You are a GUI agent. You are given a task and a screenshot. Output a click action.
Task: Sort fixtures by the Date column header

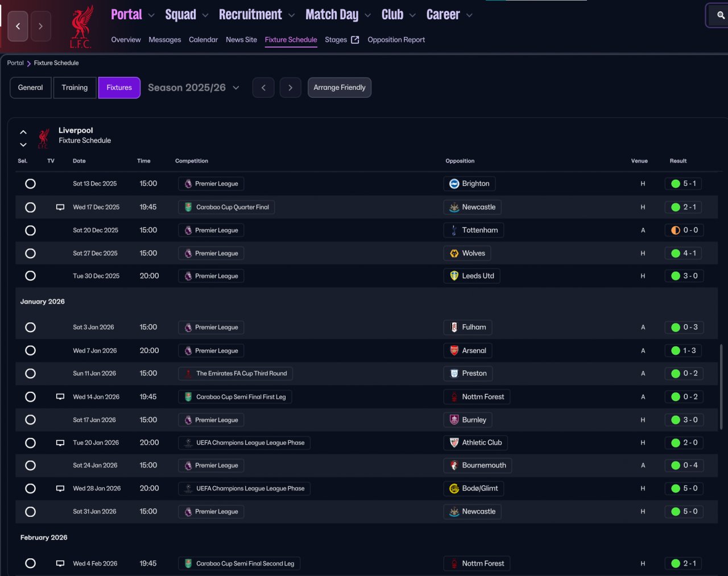click(79, 161)
